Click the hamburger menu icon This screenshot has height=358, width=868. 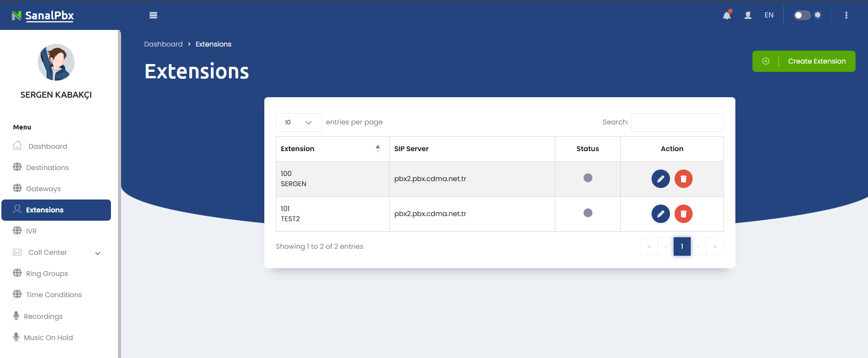pos(153,15)
